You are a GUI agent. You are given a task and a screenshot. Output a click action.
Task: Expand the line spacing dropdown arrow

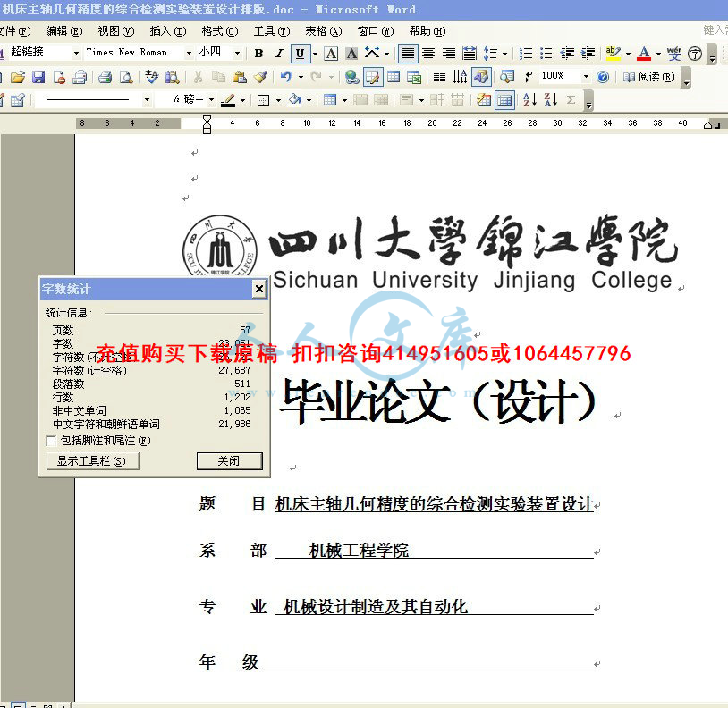pos(504,54)
